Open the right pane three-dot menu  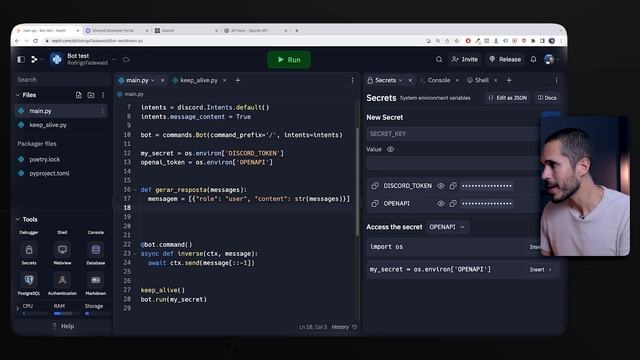click(556, 80)
